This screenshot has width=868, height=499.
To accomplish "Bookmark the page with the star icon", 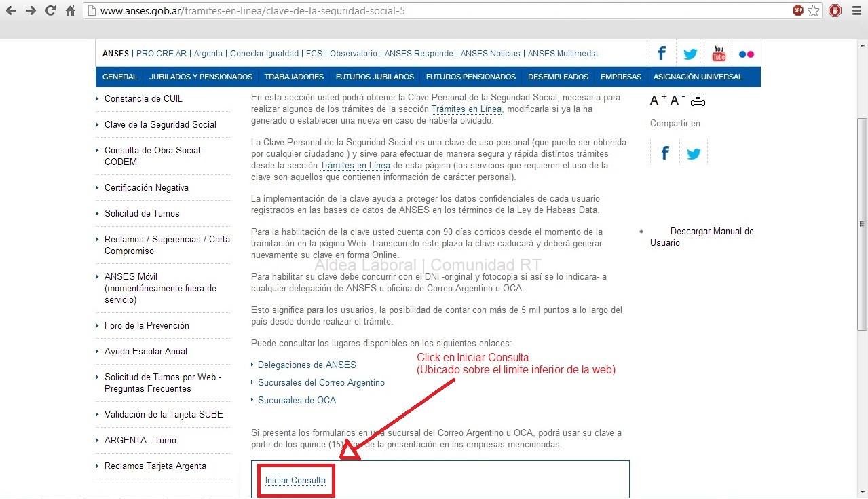I will pyautogui.click(x=814, y=11).
